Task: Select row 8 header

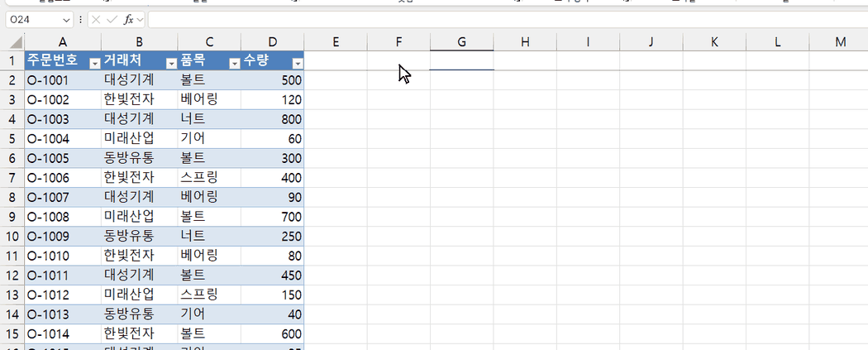Action: pyautogui.click(x=12, y=197)
